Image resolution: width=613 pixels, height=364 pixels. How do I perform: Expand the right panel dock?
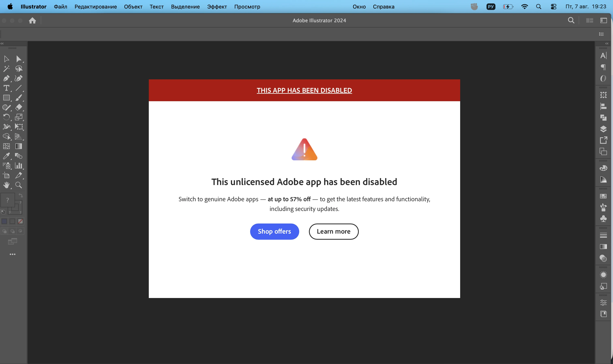click(607, 43)
